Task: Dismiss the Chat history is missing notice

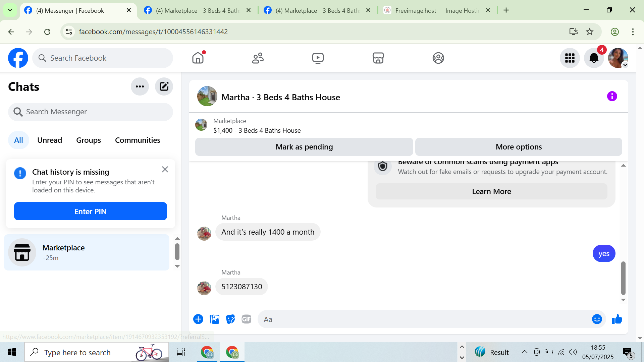Action: click(x=165, y=169)
